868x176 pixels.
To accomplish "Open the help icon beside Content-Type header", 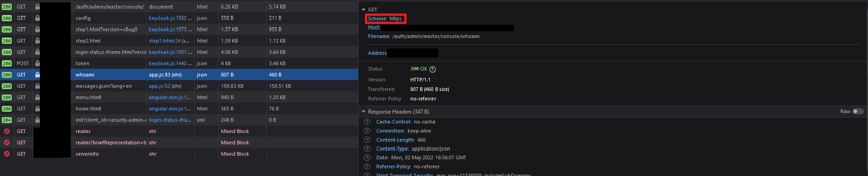I will [367, 149].
